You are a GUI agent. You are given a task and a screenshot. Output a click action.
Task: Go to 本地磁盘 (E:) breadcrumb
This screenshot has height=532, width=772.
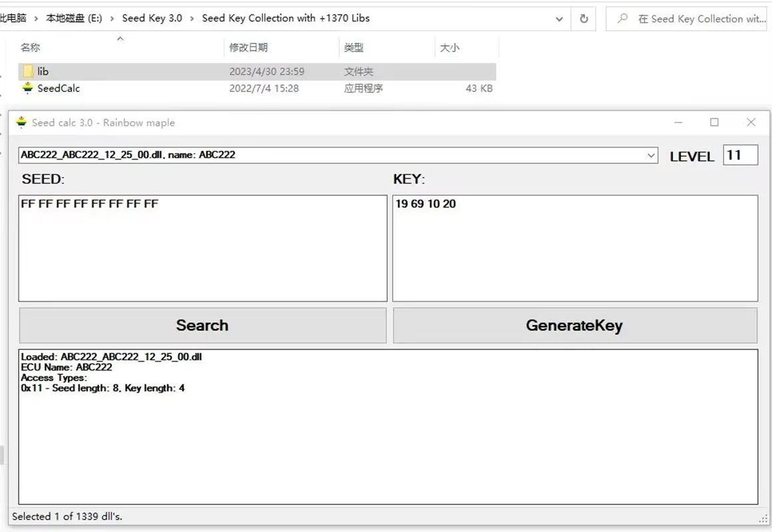click(74, 18)
